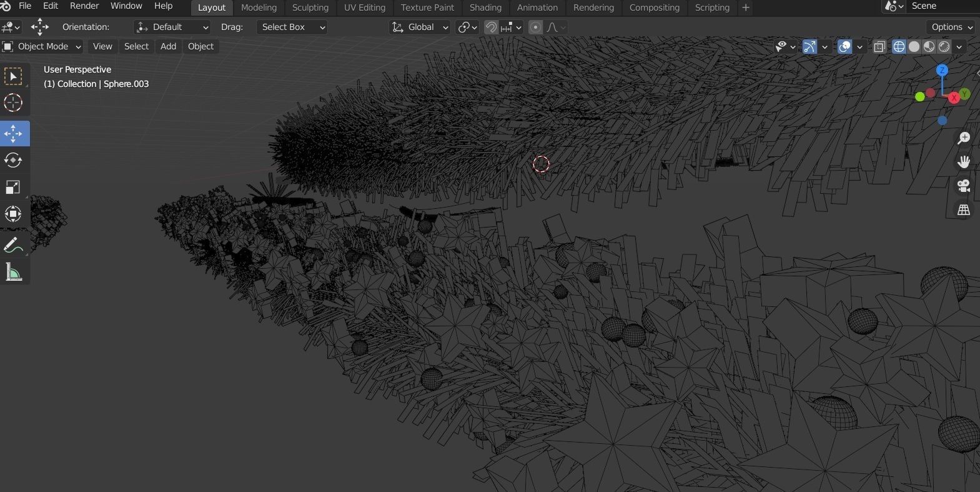
Task: Expand Options dropdown
Action: coord(951,27)
